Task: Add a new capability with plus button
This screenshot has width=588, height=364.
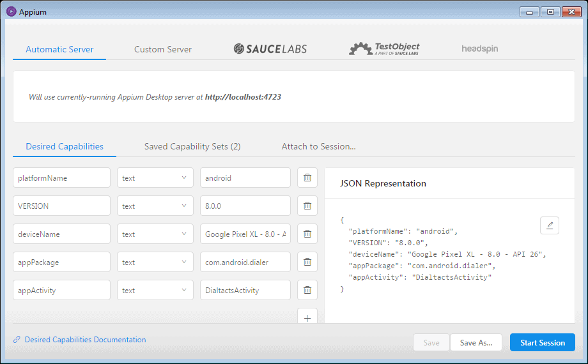Action: [x=307, y=317]
